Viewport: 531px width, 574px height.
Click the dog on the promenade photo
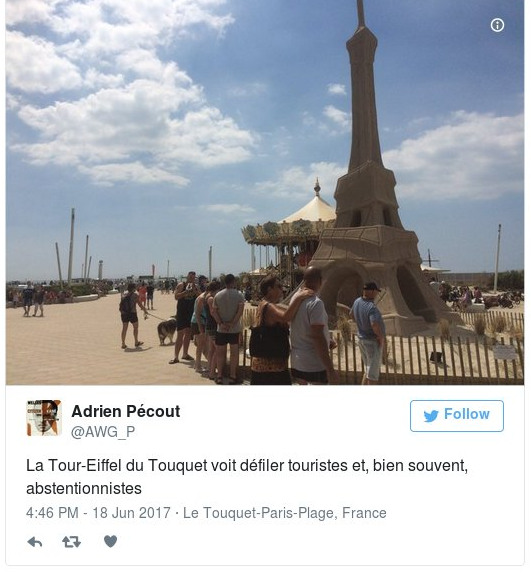click(167, 331)
